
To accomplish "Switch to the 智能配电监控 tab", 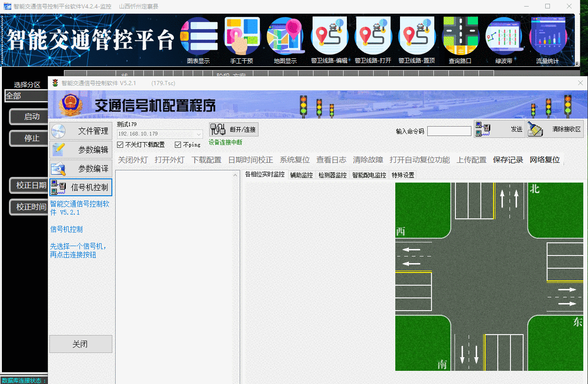I will (369, 175).
